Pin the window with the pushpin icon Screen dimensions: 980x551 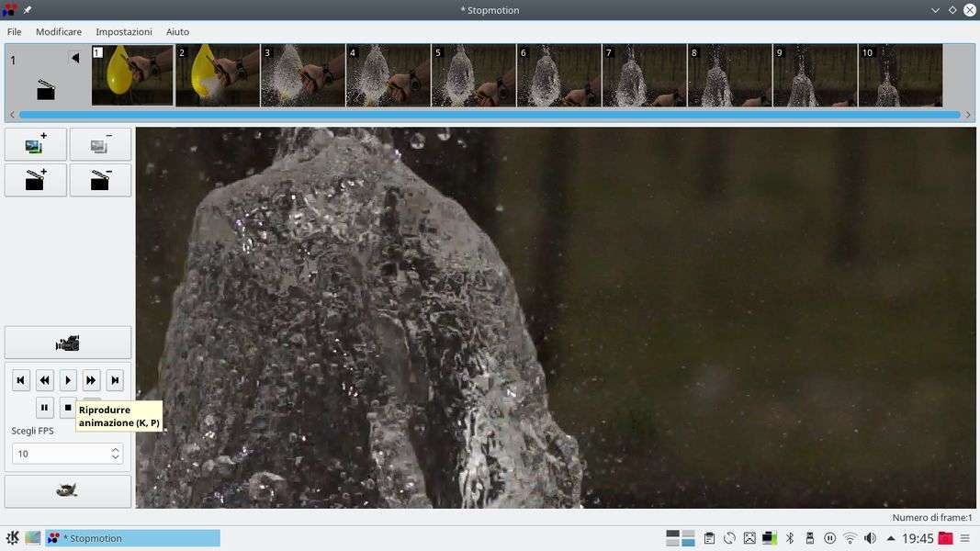point(27,10)
